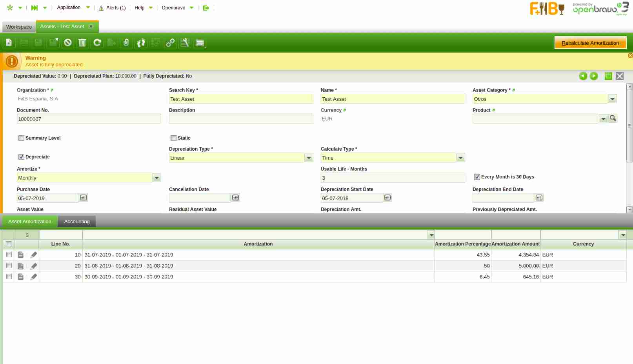Click the new record icon in toolbar

coord(9,43)
